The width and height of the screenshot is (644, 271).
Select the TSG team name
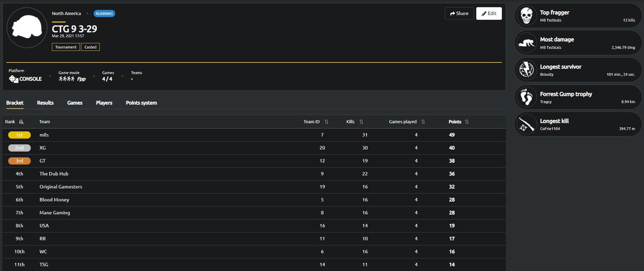[x=45, y=264]
